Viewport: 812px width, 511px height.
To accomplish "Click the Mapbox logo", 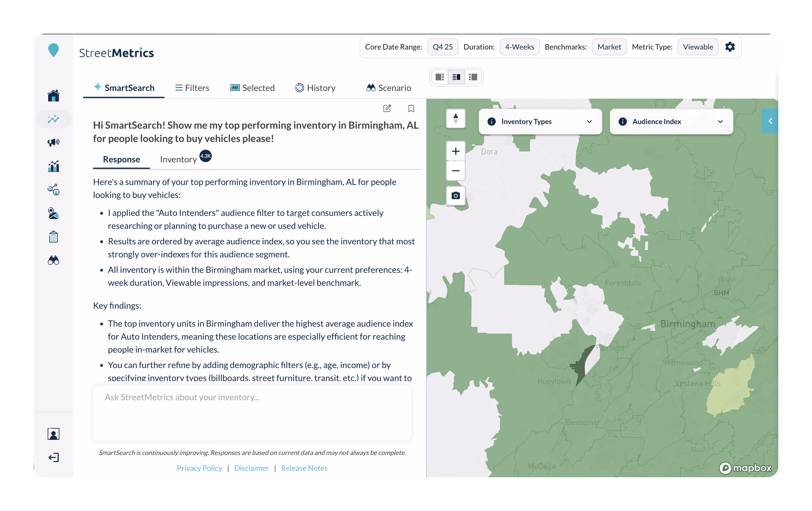I will (745, 468).
